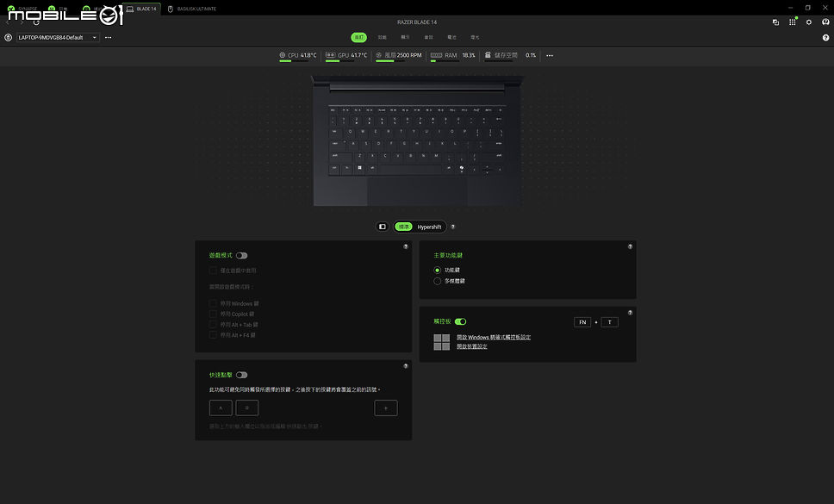Open the modules grid icon in the top right
The width and height of the screenshot is (834, 504).
(x=793, y=22)
